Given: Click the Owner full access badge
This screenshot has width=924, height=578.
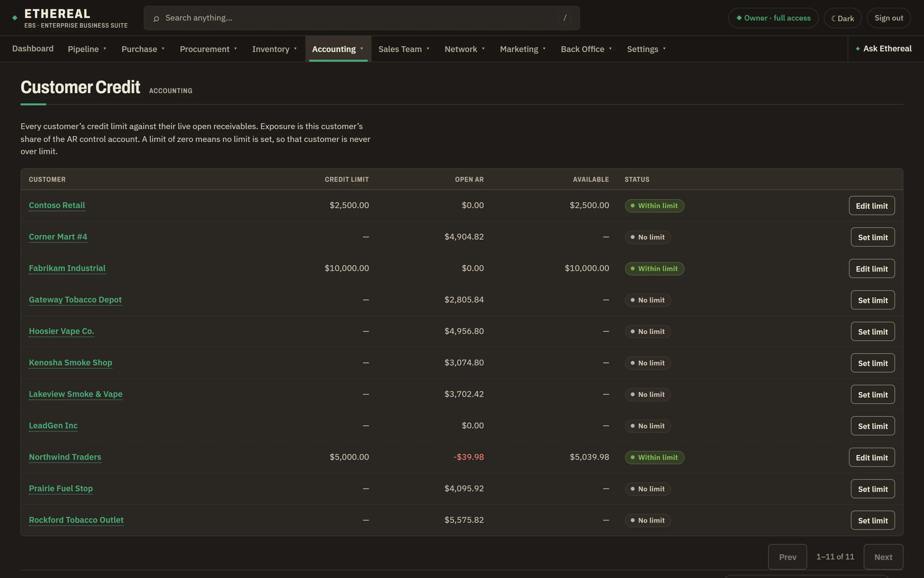Looking at the screenshot, I should pos(773,18).
